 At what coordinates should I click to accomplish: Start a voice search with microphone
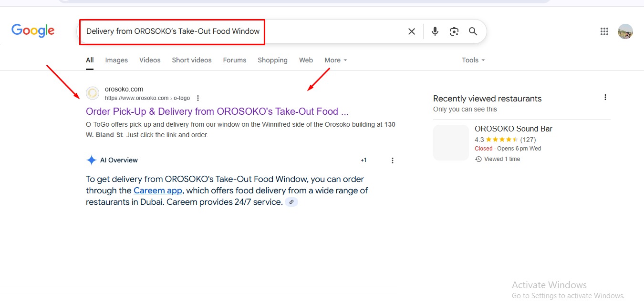point(435,31)
